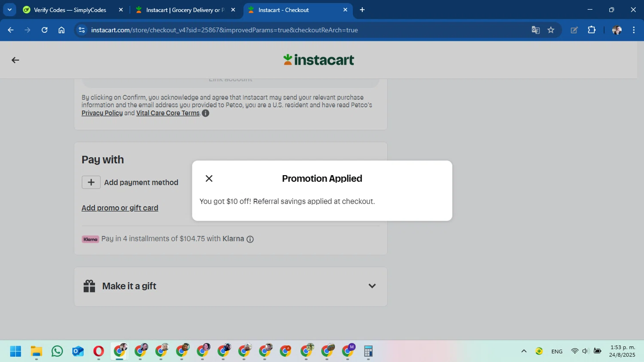Viewport: 644px width, 362px height.
Task: Click the Instacart carrot logo
Action: (x=319, y=60)
